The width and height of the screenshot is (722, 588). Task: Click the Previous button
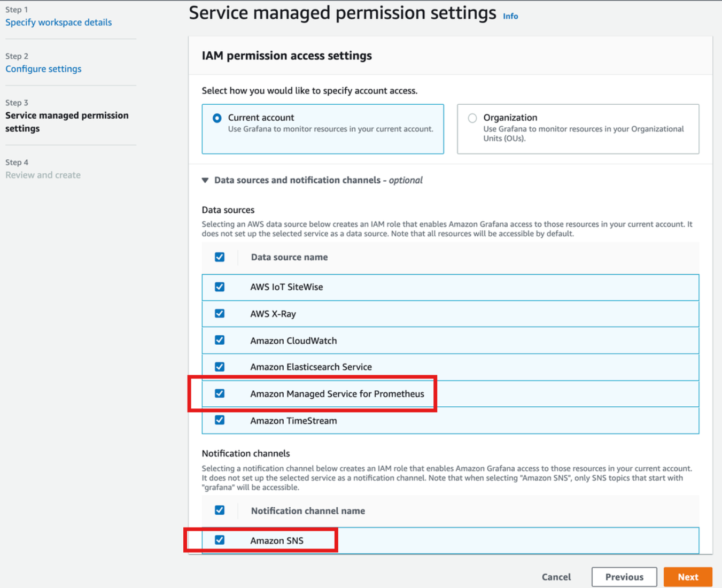point(624,577)
